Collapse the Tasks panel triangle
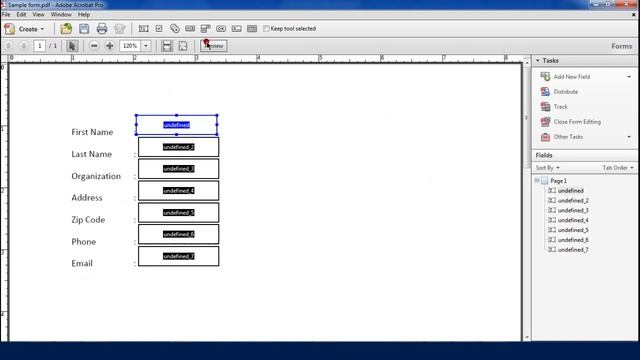 pyautogui.click(x=538, y=60)
